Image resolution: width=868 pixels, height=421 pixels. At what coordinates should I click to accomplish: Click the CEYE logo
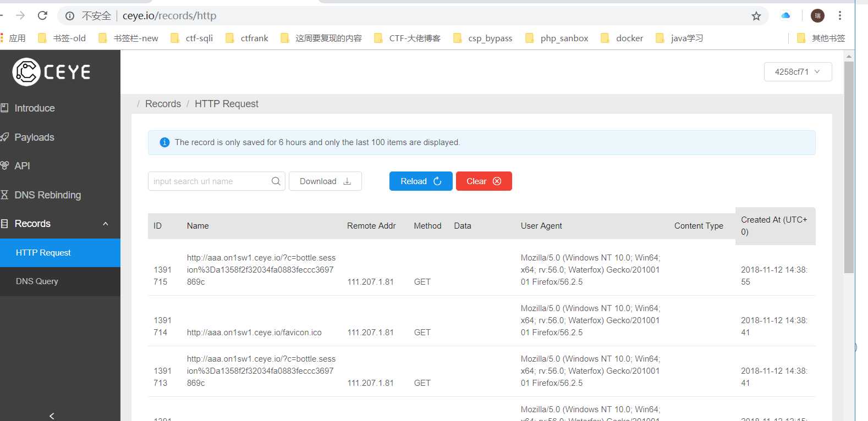coord(52,71)
